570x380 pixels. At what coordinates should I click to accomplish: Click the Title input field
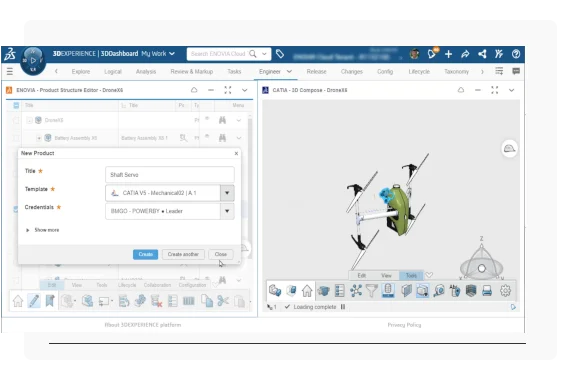[170, 175]
